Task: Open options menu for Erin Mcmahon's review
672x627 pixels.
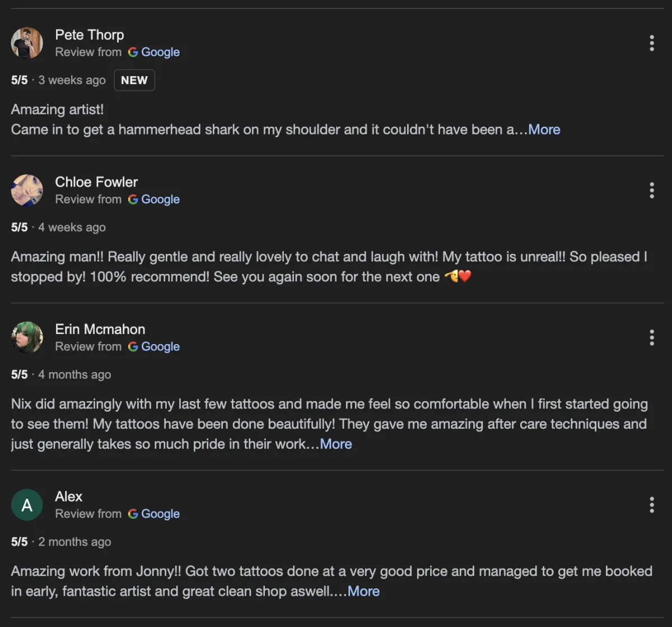Action: pos(651,337)
